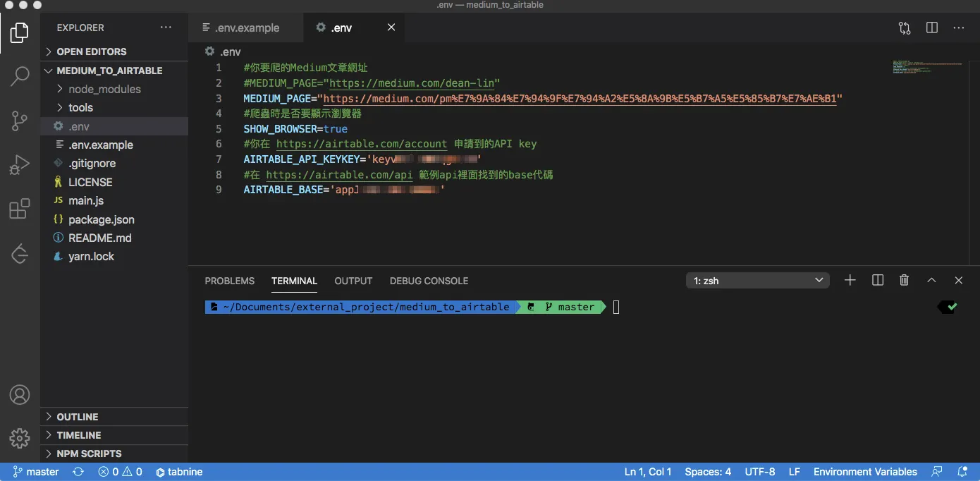Expand the Open Editors section
Image resolution: width=980 pixels, height=481 pixels.
114,51
